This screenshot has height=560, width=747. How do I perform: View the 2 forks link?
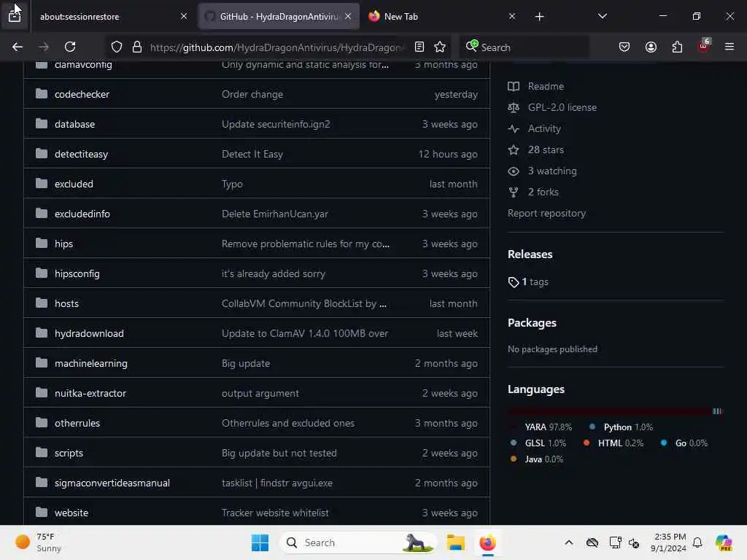click(543, 192)
